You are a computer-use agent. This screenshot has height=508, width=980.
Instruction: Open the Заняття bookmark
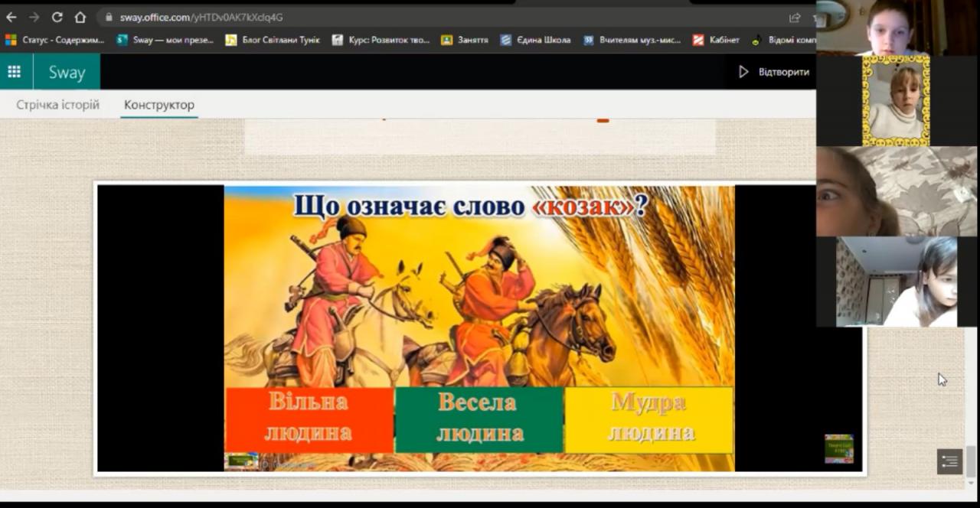coord(465,40)
